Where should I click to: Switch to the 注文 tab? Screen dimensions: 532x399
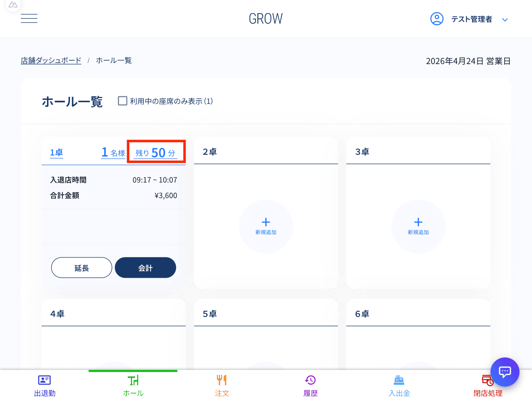pyautogui.click(x=222, y=385)
